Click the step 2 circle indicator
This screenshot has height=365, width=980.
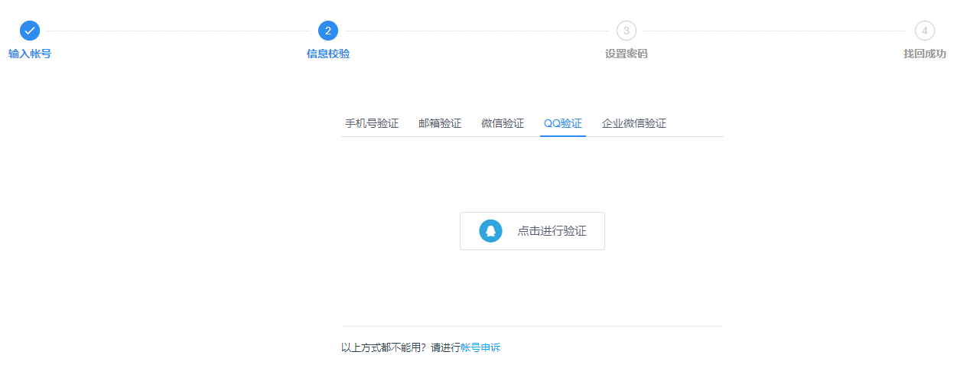pyautogui.click(x=328, y=31)
